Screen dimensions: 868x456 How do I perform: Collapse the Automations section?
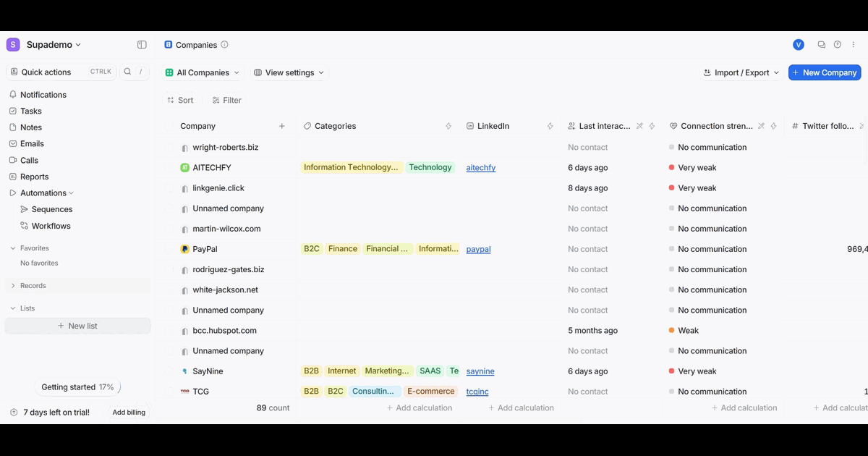pyautogui.click(x=71, y=193)
